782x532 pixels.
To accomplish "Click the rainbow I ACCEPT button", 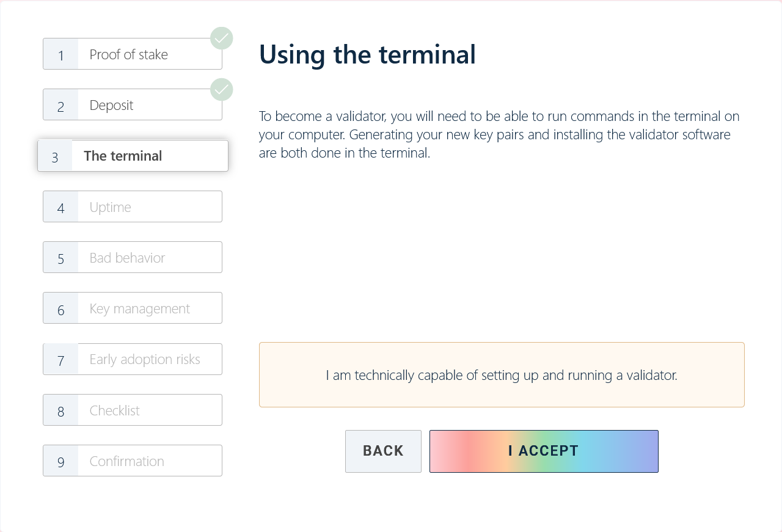I will (x=543, y=451).
